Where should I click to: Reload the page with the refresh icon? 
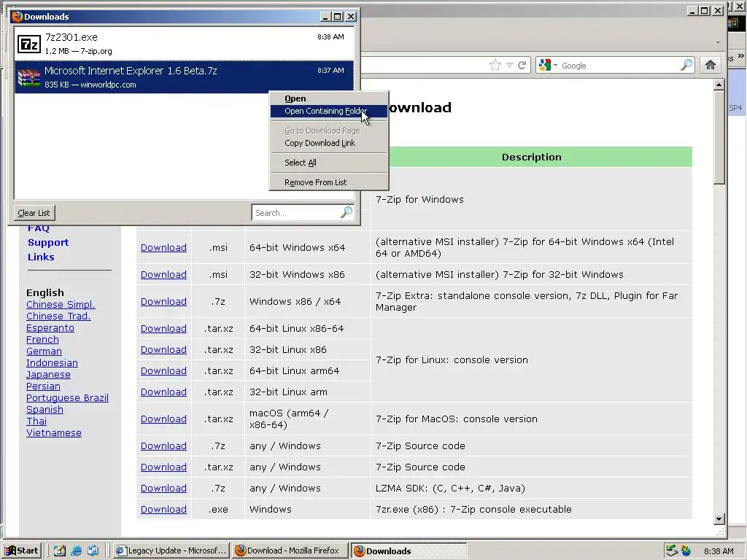click(522, 65)
